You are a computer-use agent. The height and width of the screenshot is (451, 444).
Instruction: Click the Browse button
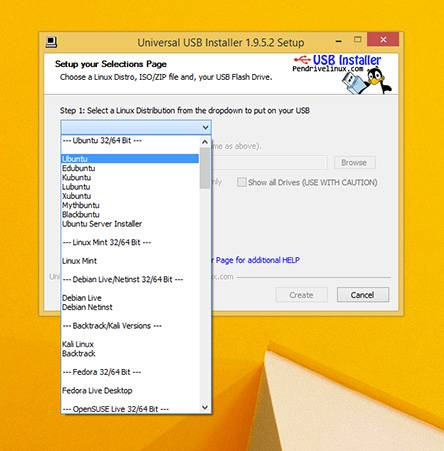354,163
